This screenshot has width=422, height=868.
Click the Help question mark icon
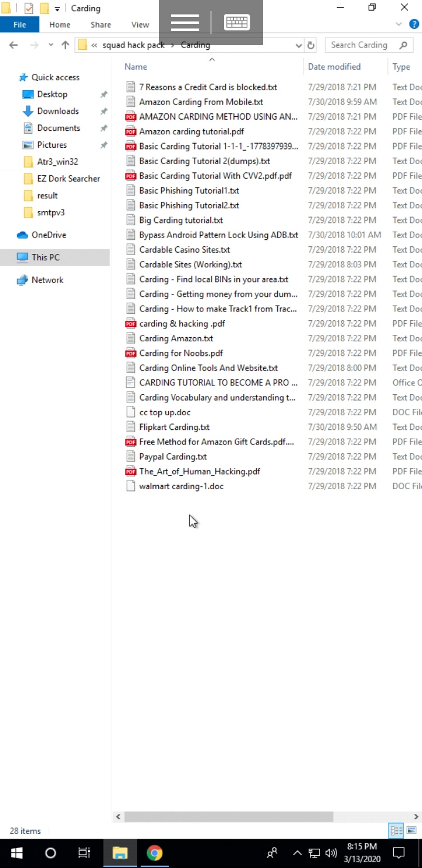[414, 25]
